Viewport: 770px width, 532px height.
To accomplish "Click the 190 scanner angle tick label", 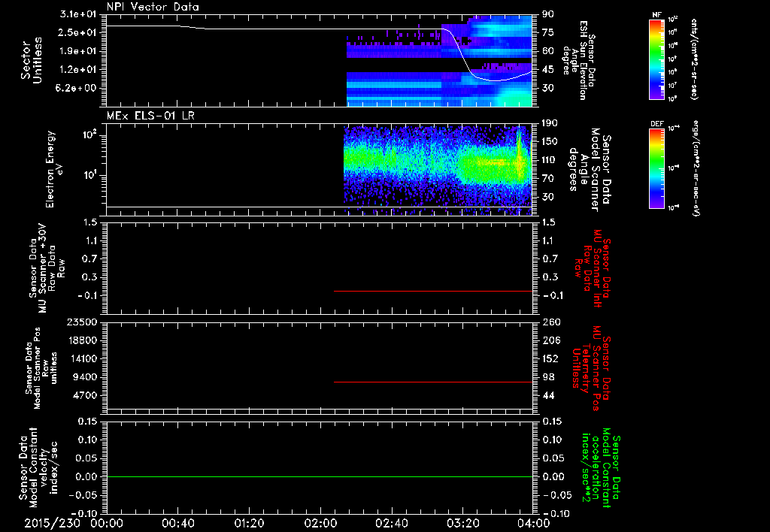I will [550, 122].
